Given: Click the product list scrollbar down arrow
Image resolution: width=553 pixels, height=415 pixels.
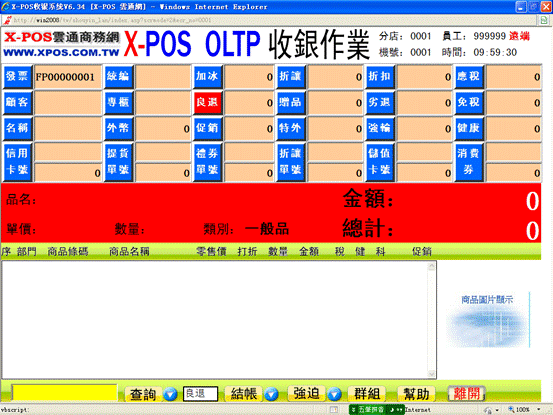Looking at the screenshot, I should [x=431, y=374].
